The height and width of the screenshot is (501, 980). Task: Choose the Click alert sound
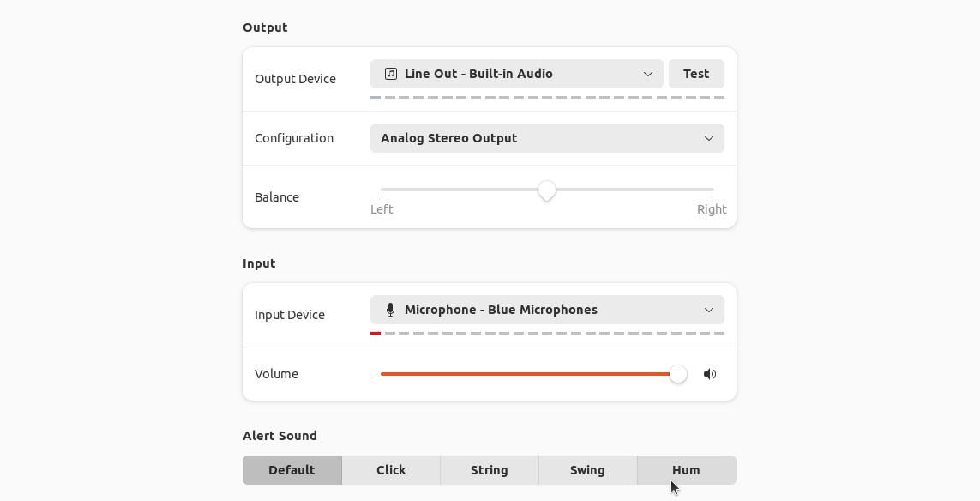(x=391, y=470)
